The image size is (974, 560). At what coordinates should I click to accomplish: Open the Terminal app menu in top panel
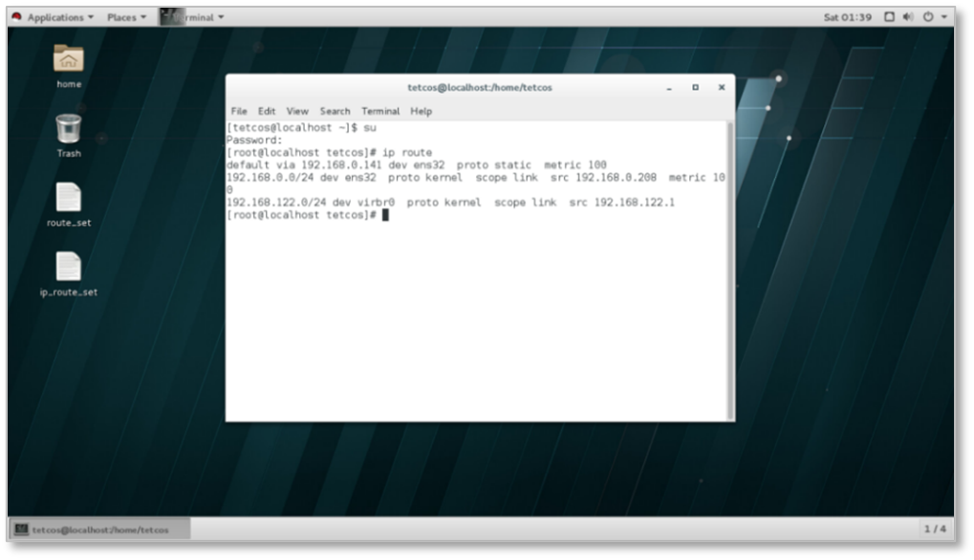point(194,17)
